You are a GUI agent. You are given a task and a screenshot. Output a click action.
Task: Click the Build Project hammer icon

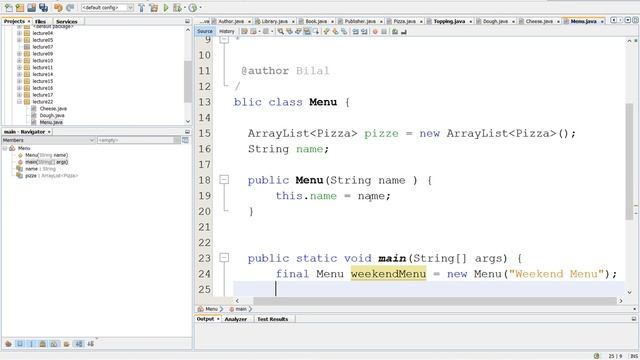[141, 7]
